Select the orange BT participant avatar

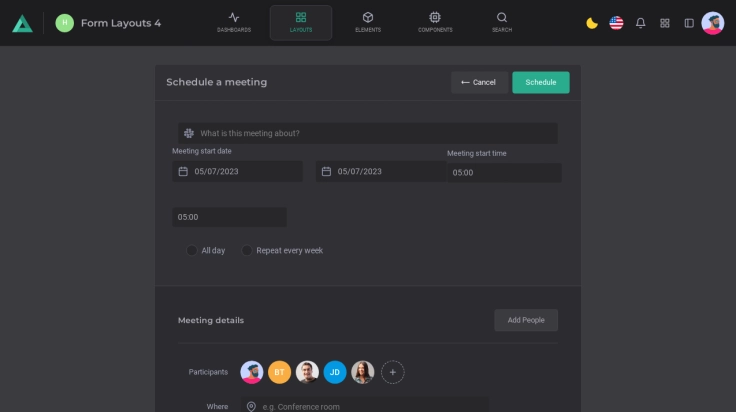click(x=280, y=372)
